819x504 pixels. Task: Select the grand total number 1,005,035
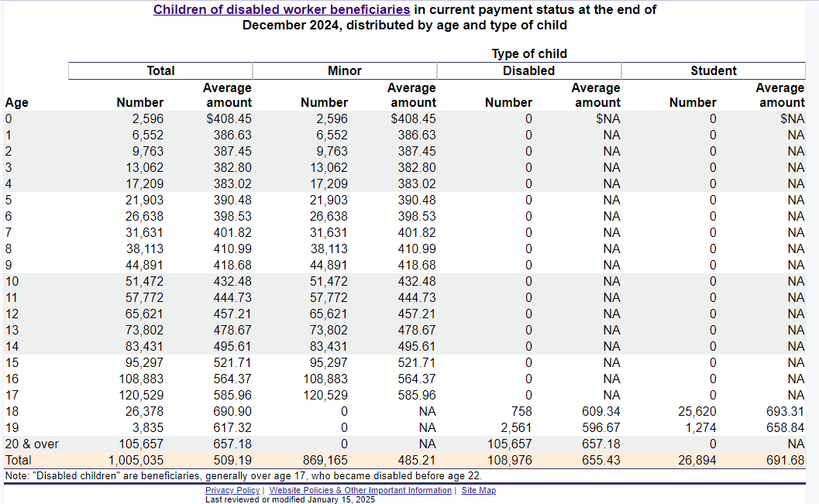136,460
